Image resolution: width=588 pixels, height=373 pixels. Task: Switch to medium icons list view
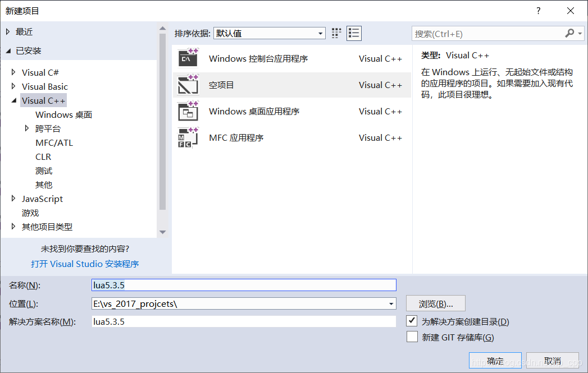354,33
